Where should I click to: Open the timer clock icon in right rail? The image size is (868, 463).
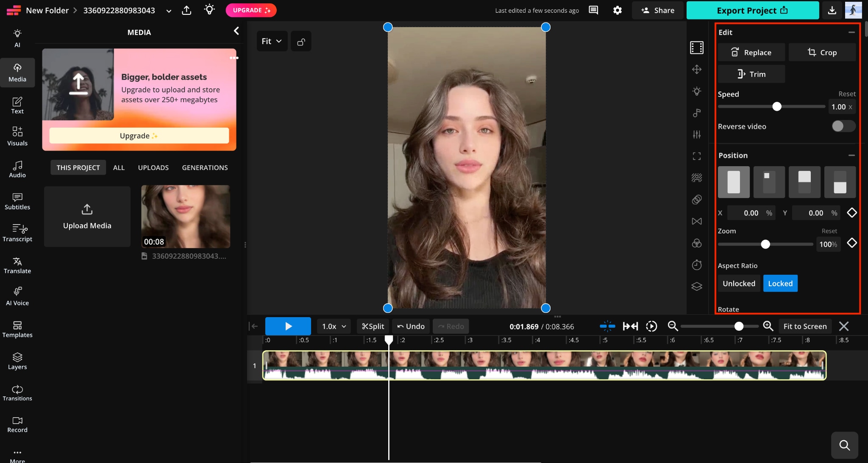pos(697,265)
